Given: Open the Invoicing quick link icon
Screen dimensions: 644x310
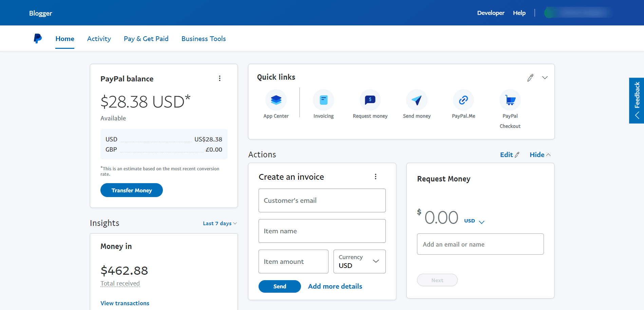Looking at the screenshot, I should pyautogui.click(x=323, y=100).
